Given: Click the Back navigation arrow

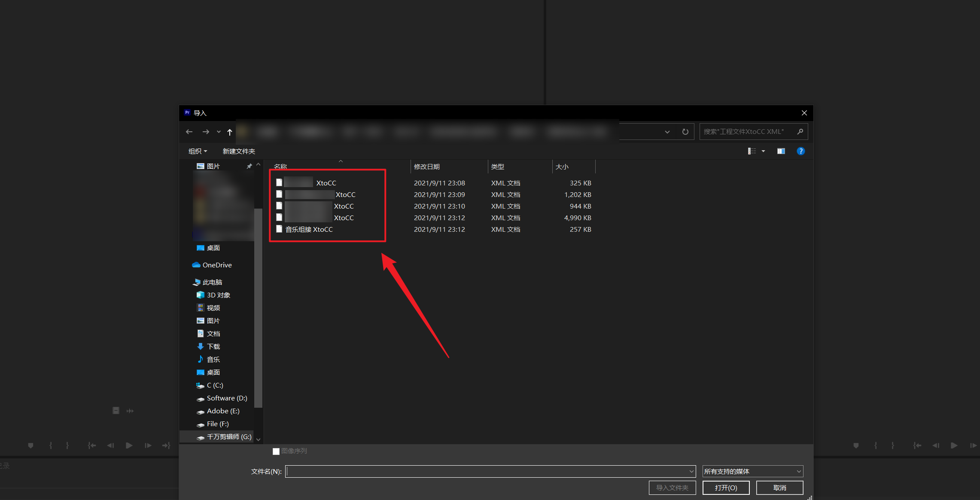Looking at the screenshot, I should pyautogui.click(x=189, y=132).
